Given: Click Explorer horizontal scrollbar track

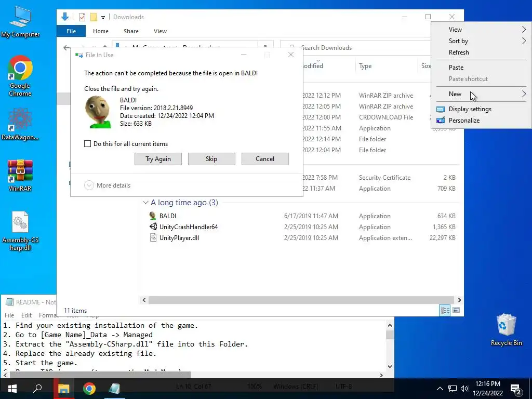Looking at the screenshot, I should click(x=301, y=300).
